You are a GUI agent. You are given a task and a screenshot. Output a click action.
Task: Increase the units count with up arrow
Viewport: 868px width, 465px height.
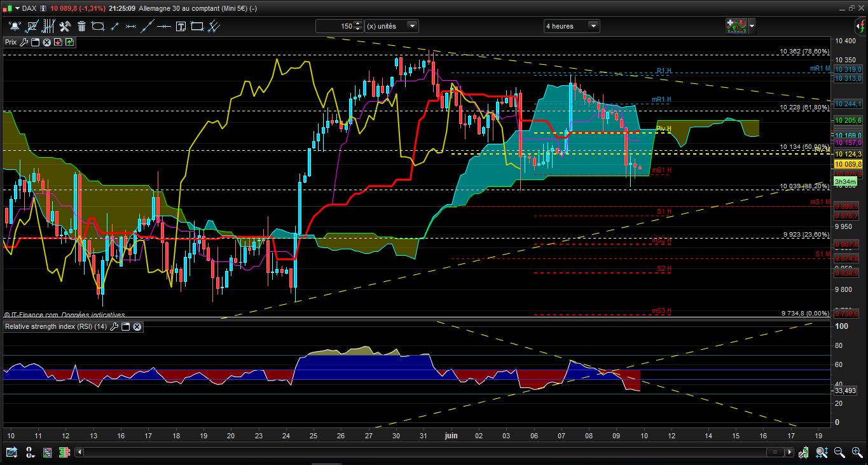[x=357, y=24]
